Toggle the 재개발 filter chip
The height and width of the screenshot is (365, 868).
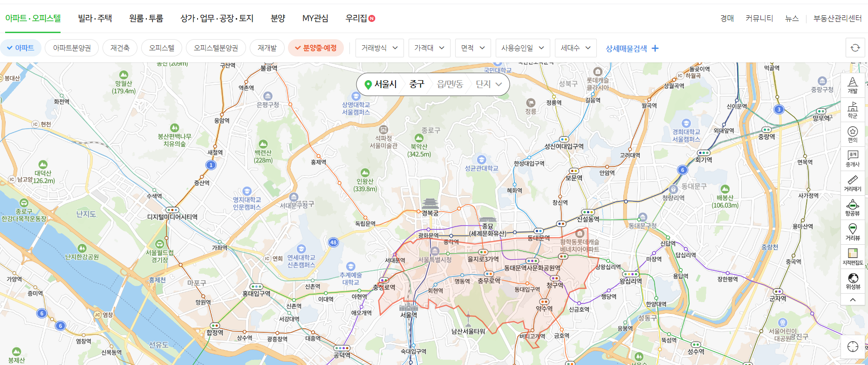click(x=267, y=48)
